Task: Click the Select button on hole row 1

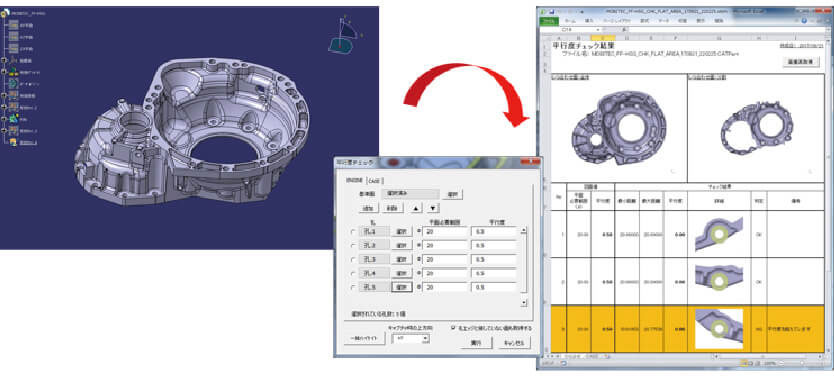Action: tap(402, 232)
